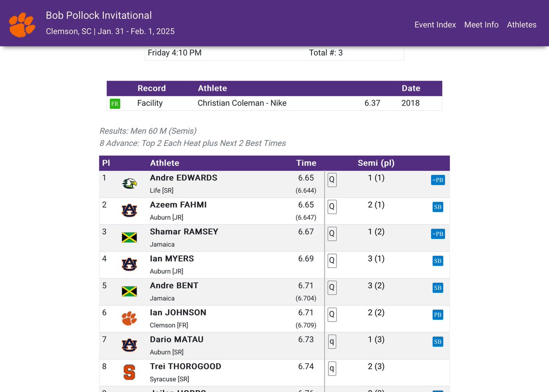Viewport: 549px width, 392px height.
Task: Click the Friday 4:10 PM schedule text
Action: coord(175,53)
